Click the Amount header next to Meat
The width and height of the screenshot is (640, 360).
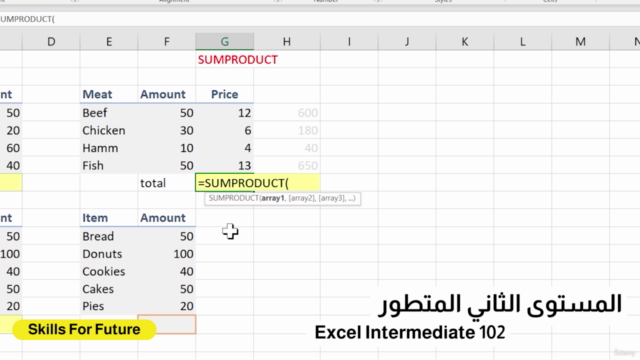click(167, 94)
